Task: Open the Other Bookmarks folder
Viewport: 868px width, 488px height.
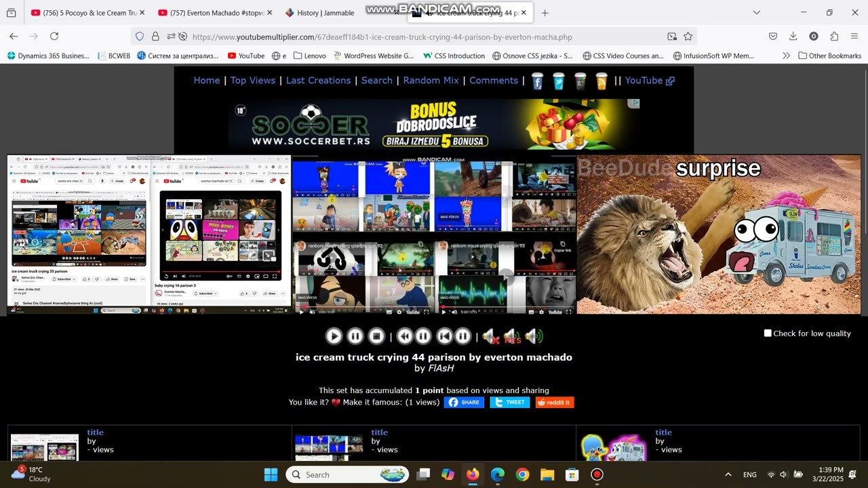Action: 829,56
